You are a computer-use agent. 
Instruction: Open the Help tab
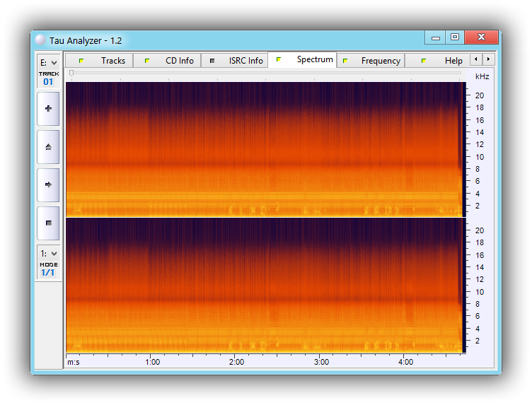click(x=439, y=61)
